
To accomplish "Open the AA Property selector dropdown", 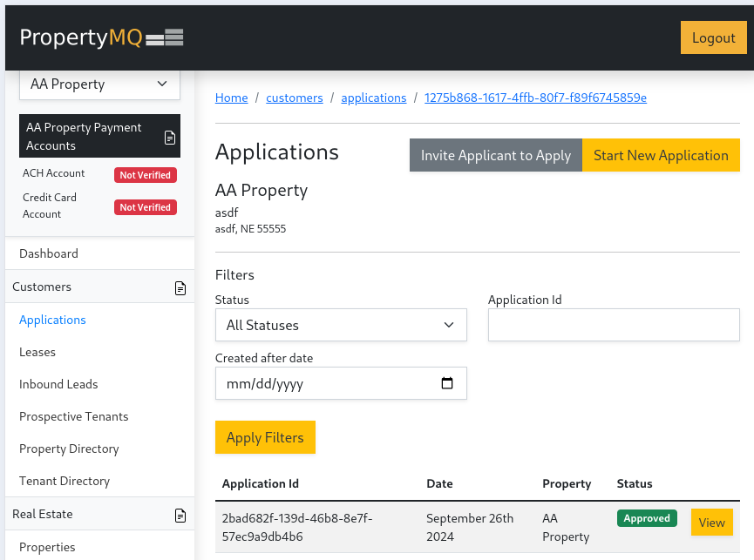I will [99, 84].
